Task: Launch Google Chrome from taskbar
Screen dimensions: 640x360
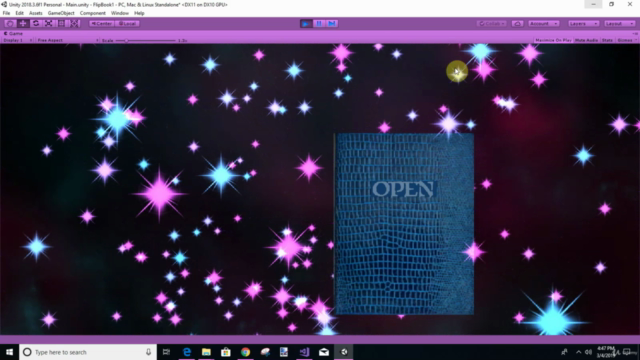Action: pos(245,352)
